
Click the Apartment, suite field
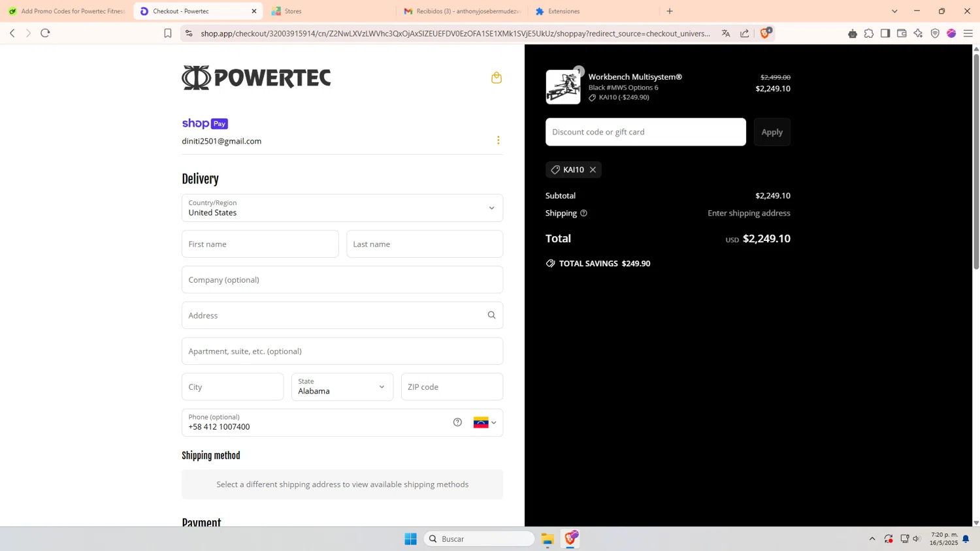pos(342,351)
